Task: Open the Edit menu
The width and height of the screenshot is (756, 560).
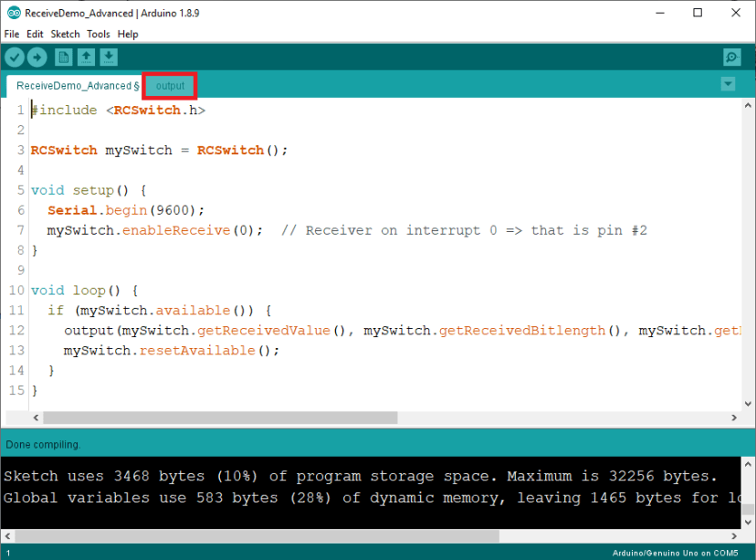Action: [x=34, y=34]
